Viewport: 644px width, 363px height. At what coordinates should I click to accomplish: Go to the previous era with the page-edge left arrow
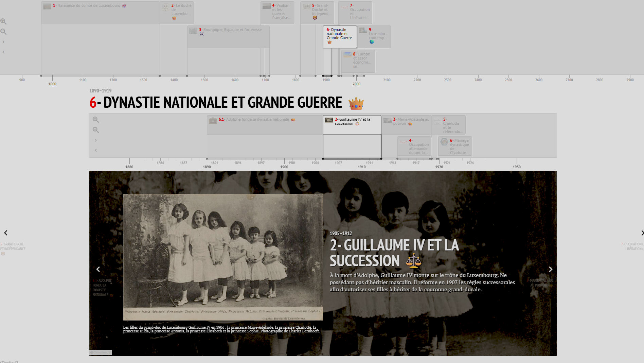tap(6, 233)
